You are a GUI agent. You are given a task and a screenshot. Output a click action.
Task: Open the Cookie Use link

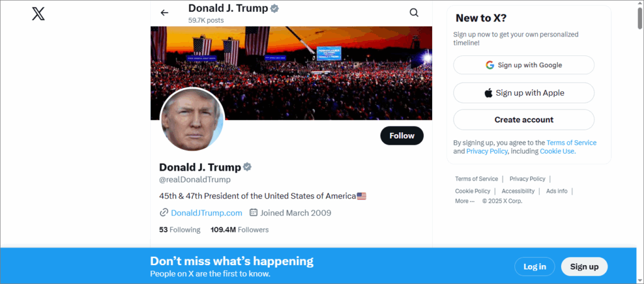click(x=557, y=151)
